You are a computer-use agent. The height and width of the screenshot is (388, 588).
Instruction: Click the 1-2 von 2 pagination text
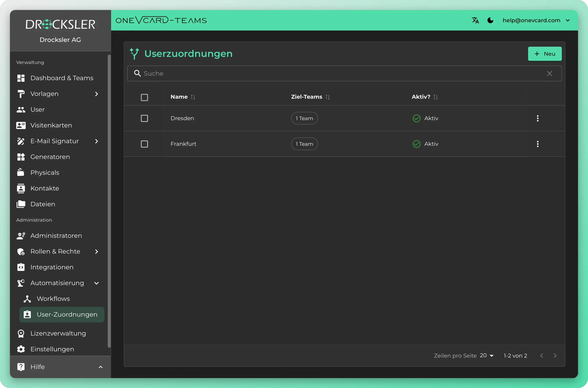pyautogui.click(x=515, y=355)
